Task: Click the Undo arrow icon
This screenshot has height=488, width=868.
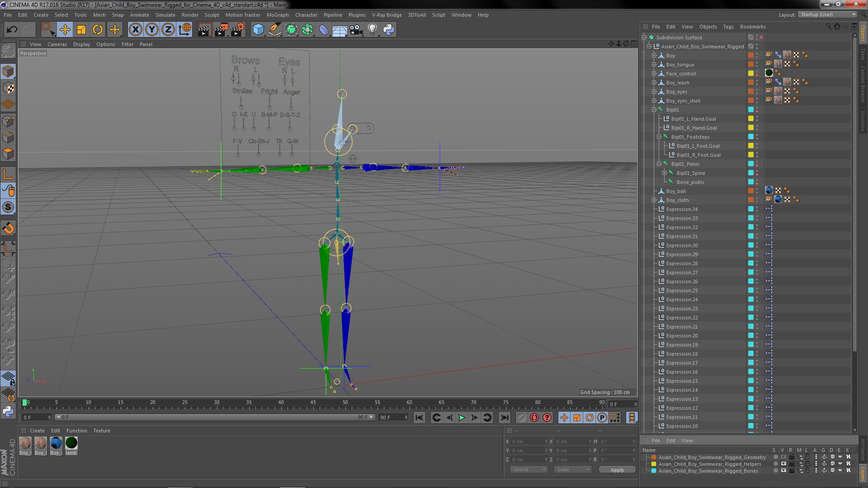Action: pyautogui.click(x=12, y=30)
